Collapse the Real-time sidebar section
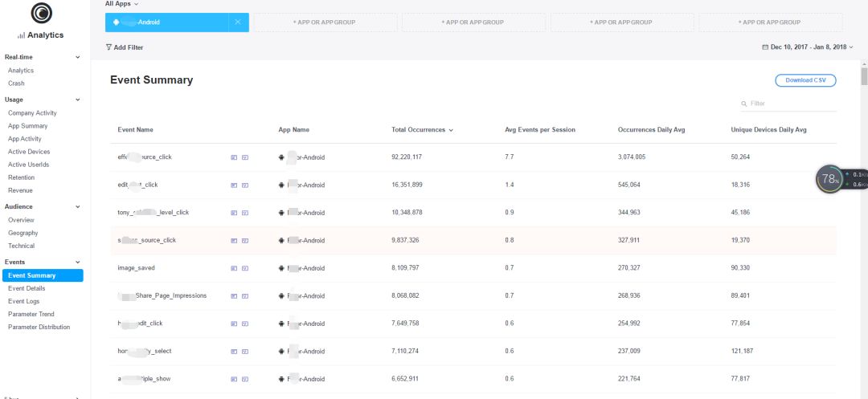This screenshot has height=399, width=868. (78, 57)
